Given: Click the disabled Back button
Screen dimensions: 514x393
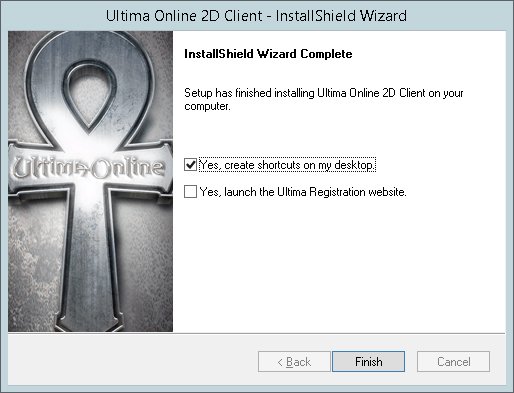Looking at the screenshot, I should [x=294, y=361].
